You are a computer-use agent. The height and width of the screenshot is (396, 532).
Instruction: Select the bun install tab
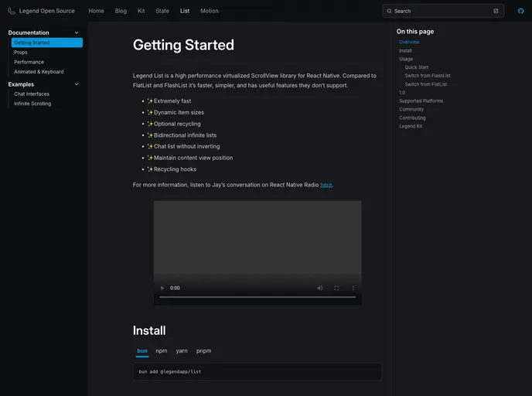pos(142,351)
